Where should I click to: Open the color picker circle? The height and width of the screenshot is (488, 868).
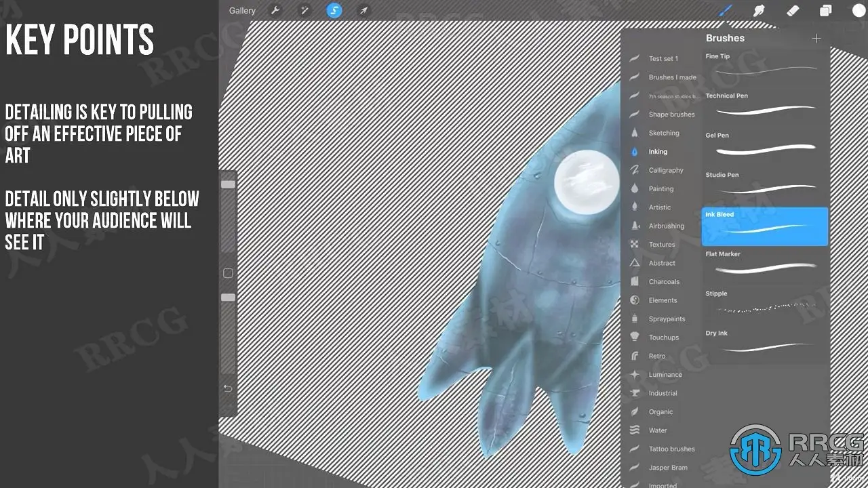(859, 10)
